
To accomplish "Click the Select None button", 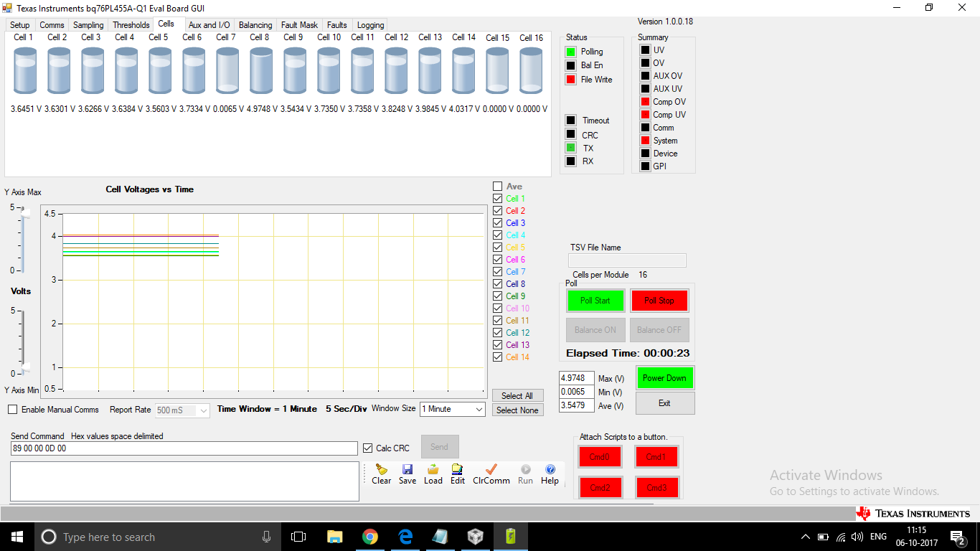I will tap(517, 410).
